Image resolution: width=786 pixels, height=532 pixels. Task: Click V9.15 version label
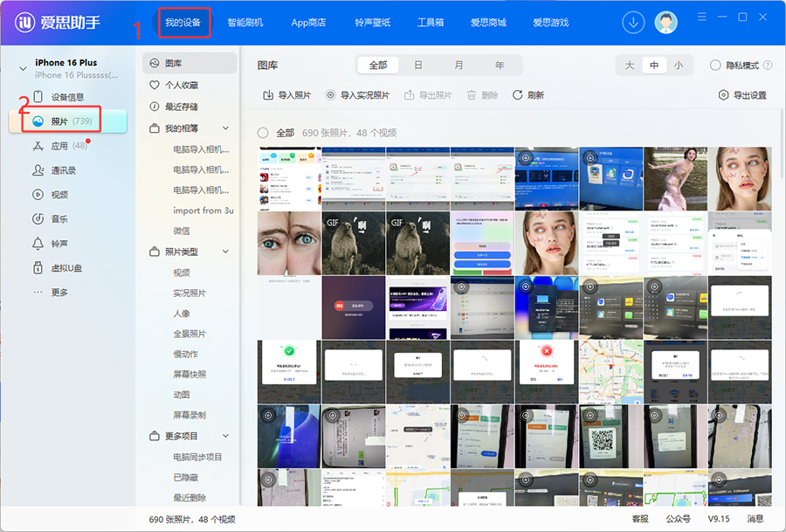(x=719, y=519)
